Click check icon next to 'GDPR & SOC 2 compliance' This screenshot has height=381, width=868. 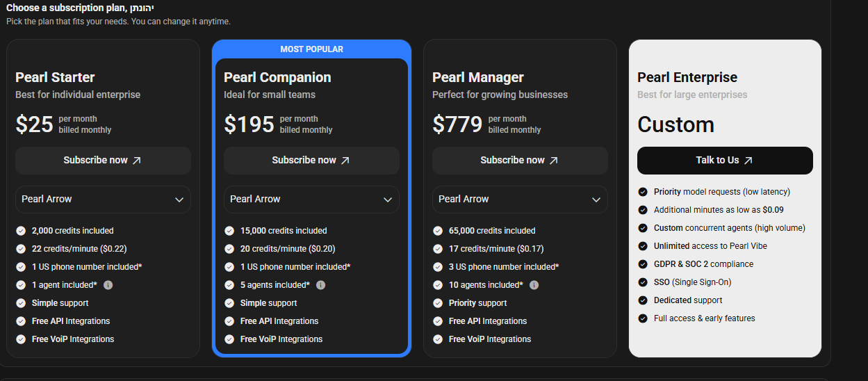(x=643, y=264)
